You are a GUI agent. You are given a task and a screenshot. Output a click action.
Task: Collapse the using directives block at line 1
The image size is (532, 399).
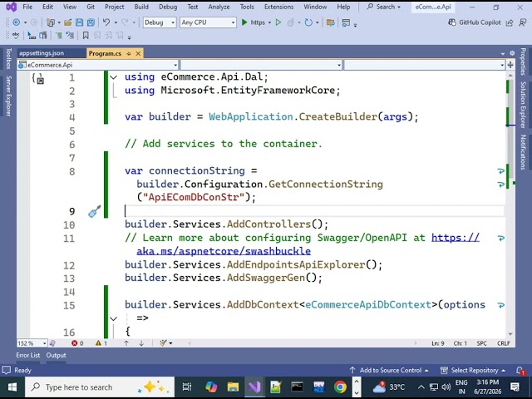114,77
